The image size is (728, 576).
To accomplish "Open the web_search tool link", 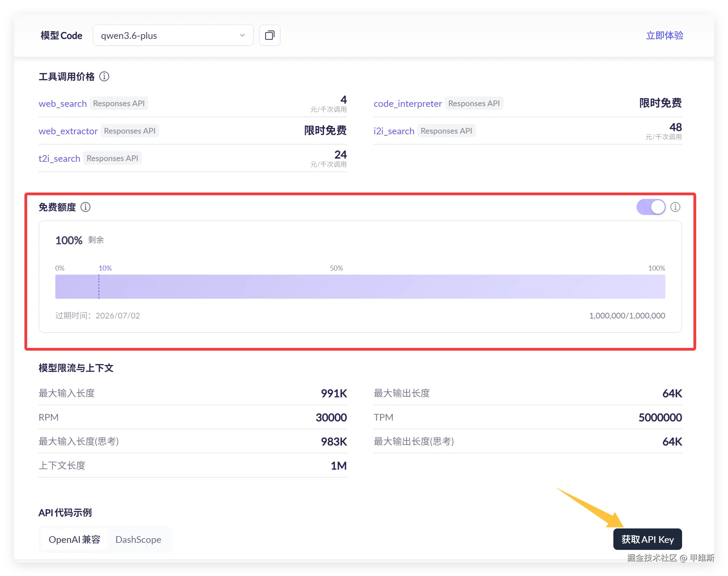I will pyautogui.click(x=62, y=103).
